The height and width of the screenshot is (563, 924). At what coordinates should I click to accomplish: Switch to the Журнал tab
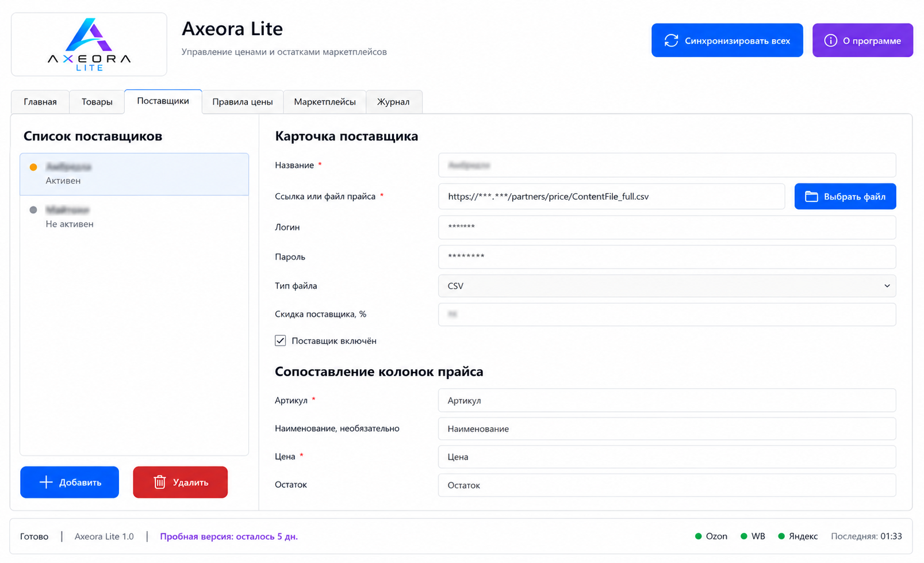pyautogui.click(x=394, y=102)
